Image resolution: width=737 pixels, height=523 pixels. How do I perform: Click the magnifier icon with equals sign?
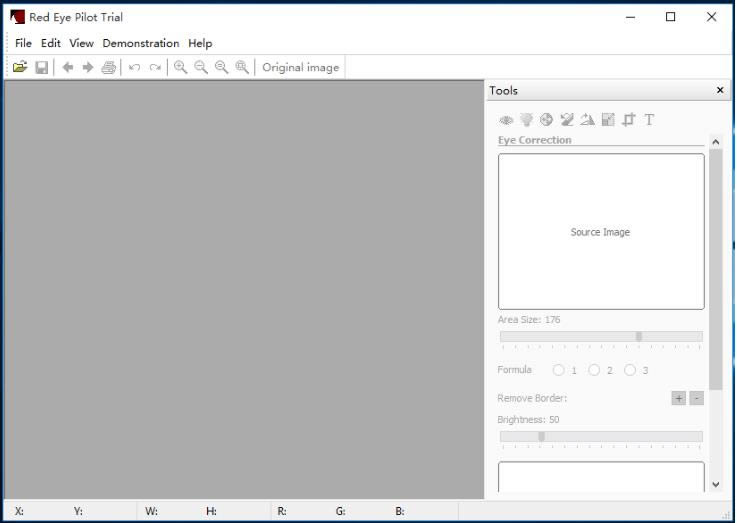tap(221, 67)
